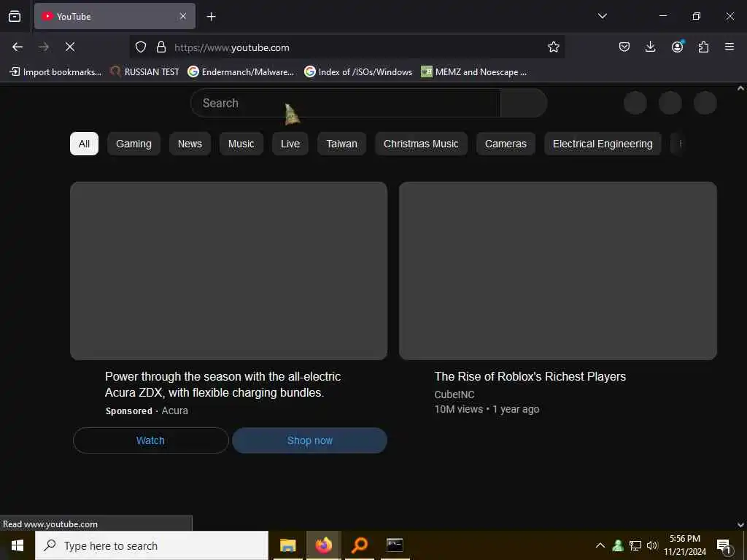Bookmark this page with the star
Viewport: 747px width, 560px height.
553,47
